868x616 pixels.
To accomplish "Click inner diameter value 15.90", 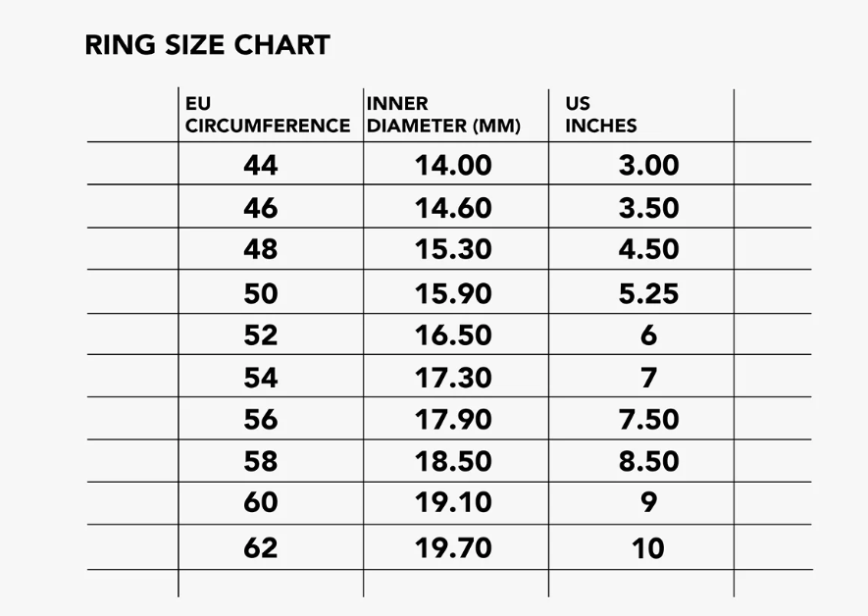I will click(453, 293).
